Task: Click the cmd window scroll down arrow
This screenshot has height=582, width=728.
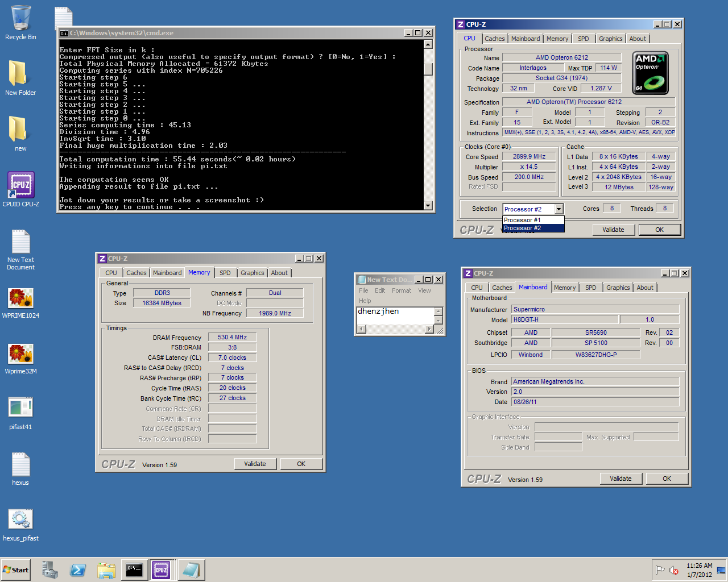Action: click(x=428, y=206)
